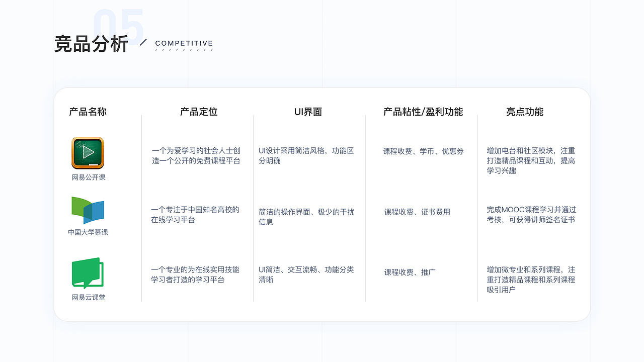Viewport: 644px width, 362px height.
Task: Click the UI界面 column header
Action: [308, 112]
